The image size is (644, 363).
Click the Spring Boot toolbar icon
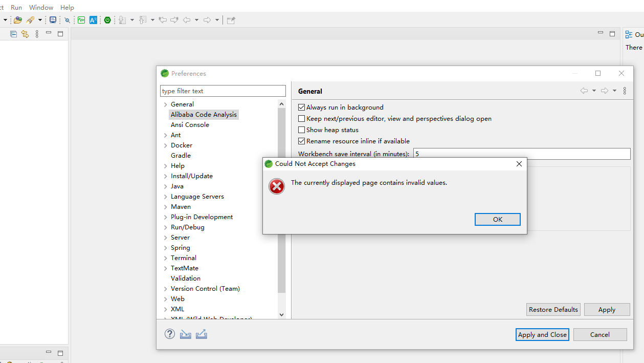click(x=107, y=20)
